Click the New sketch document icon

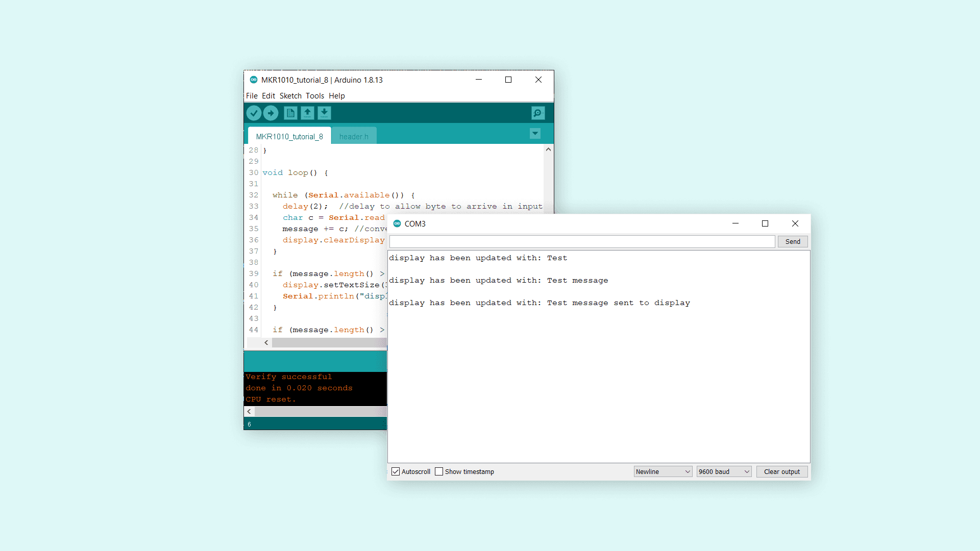(x=290, y=113)
